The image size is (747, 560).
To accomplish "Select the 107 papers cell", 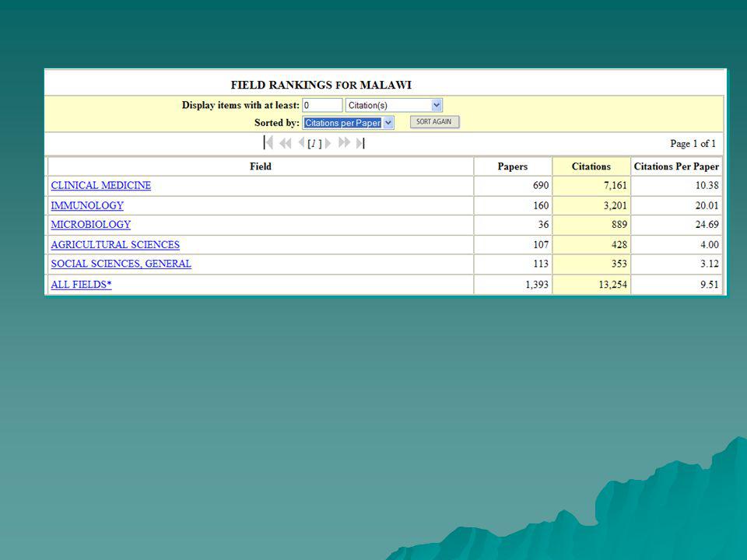I will 513,245.
